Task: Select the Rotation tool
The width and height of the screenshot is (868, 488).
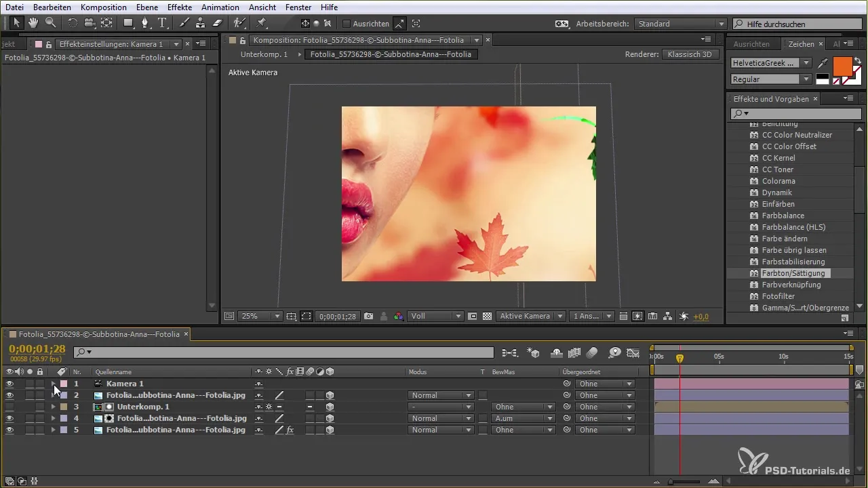Action: (x=73, y=23)
